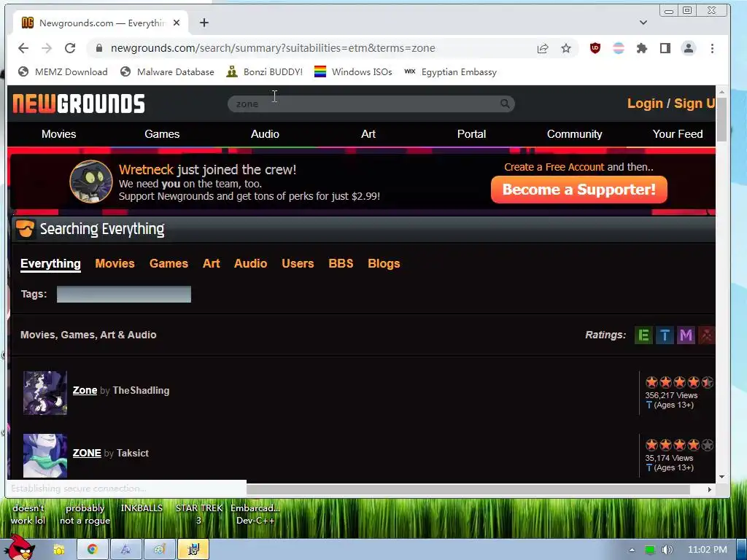Share this page icon in address bar
Image resolution: width=747 pixels, height=560 pixels.
[x=543, y=48]
